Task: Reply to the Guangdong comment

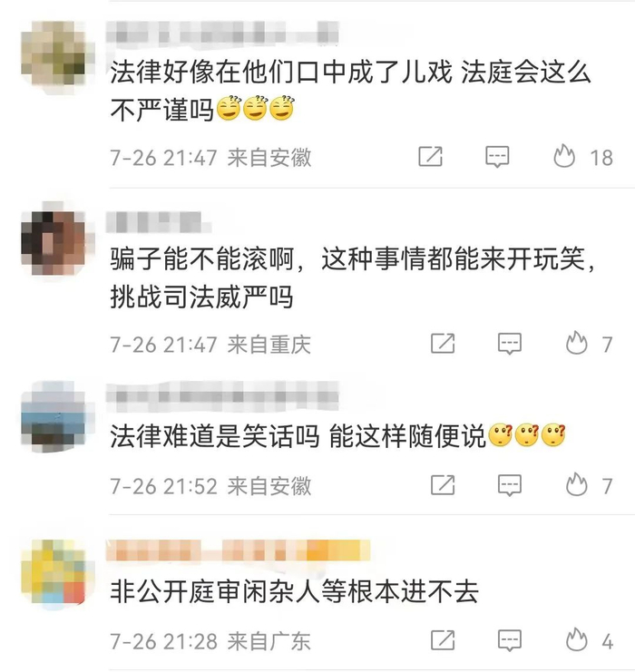Action: [x=510, y=640]
